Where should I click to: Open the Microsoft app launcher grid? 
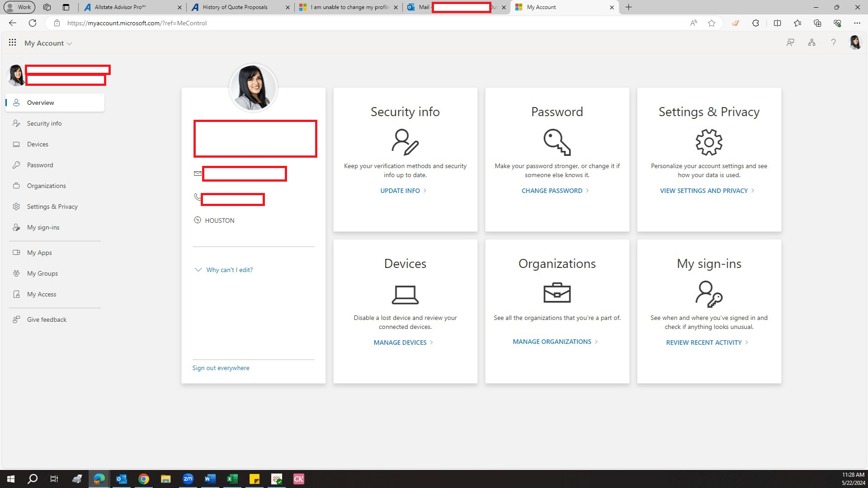point(13,42)
